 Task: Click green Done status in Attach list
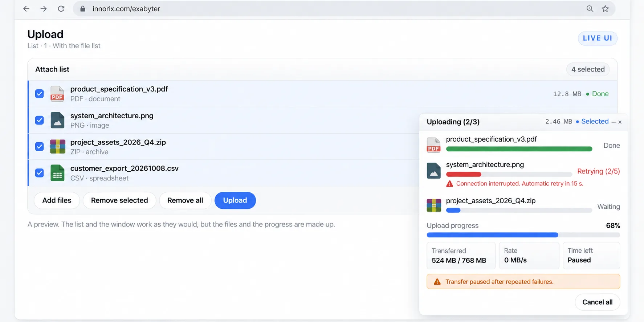(600, 94)
